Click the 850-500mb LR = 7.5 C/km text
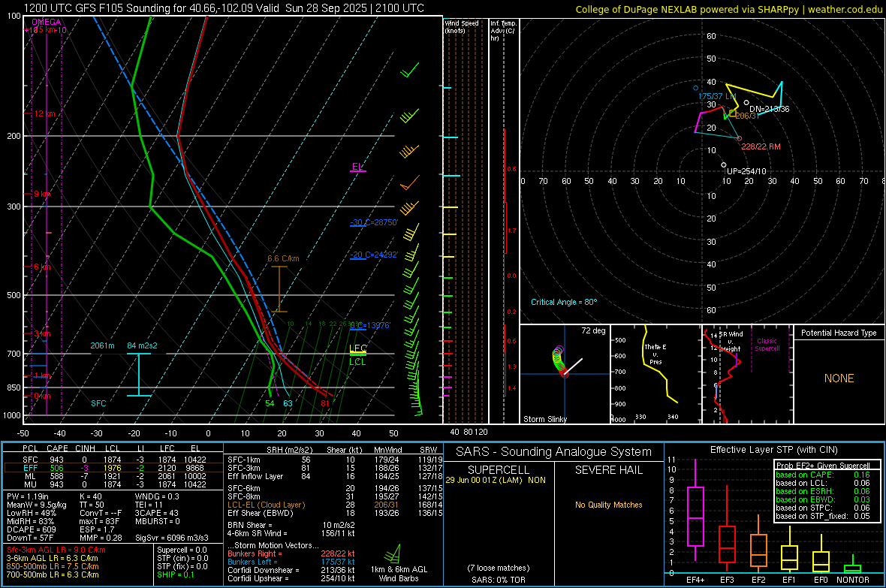This screenshot has width=886, height=588. [x=53, y=566]
